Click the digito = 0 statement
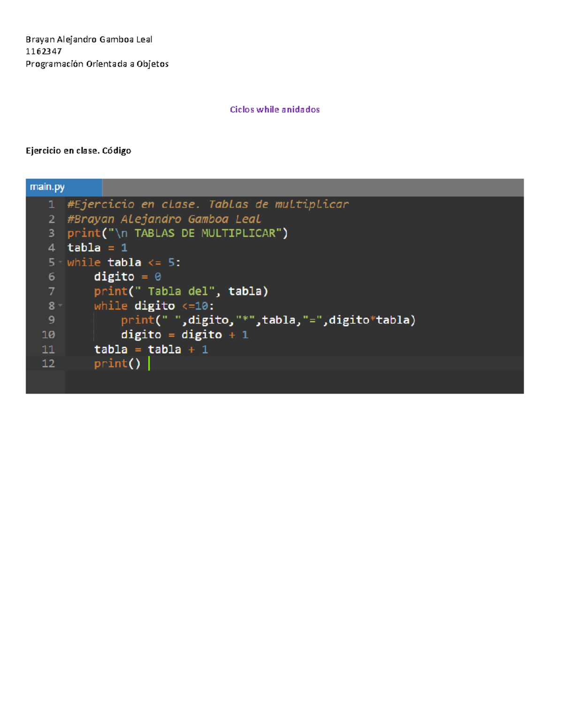This screenshot has width=563, height=728. tap(128, 277)
